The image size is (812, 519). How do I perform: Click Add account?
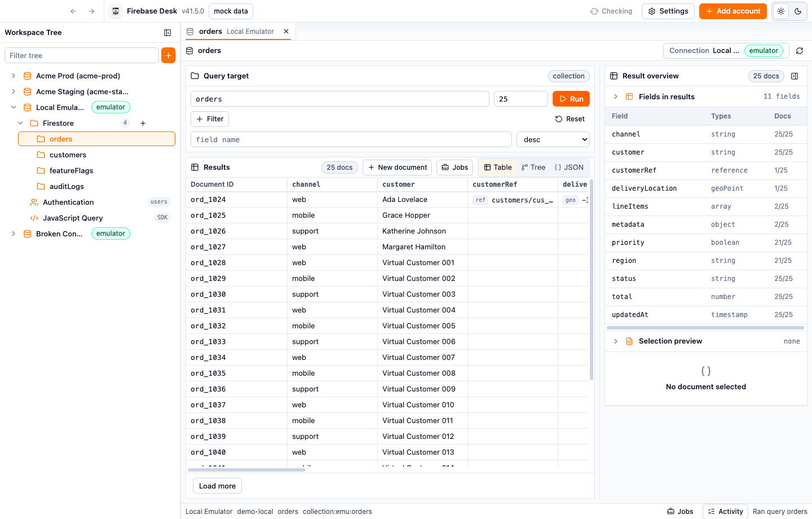[733, 11]
